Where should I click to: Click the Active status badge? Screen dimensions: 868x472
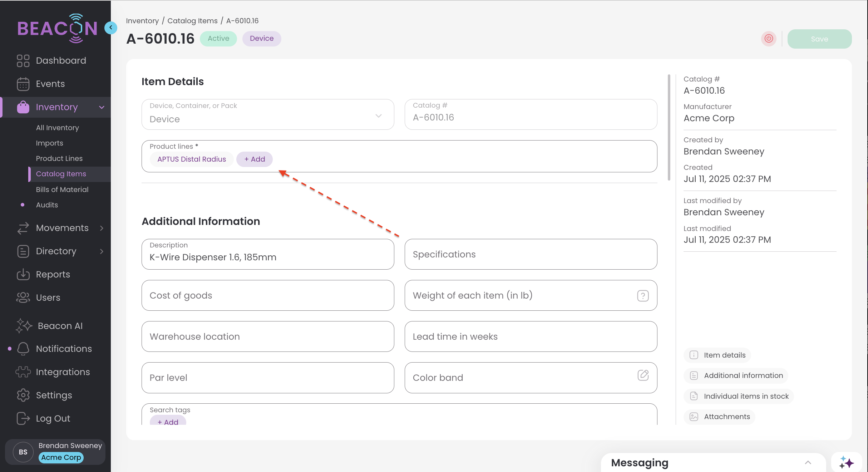(218, 39)
